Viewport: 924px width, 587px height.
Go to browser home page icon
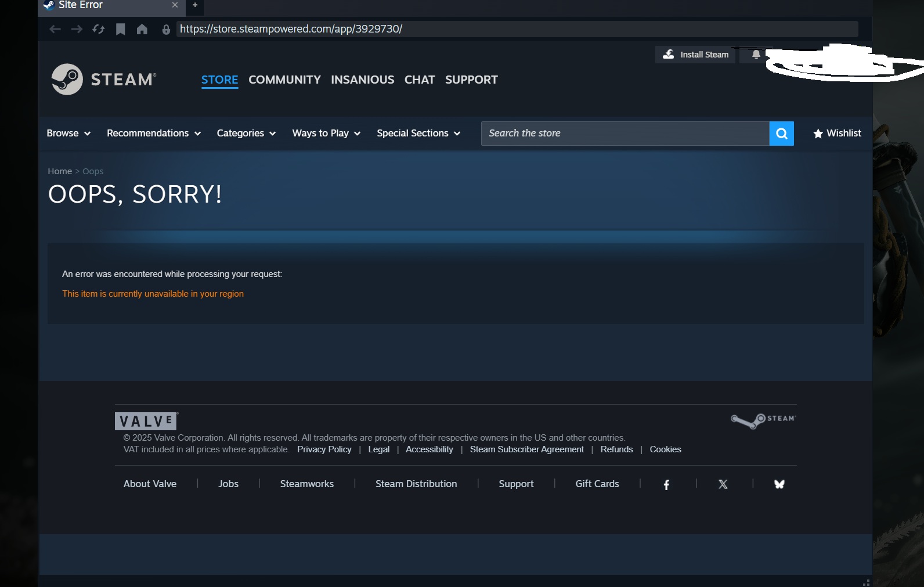point(142,29)
